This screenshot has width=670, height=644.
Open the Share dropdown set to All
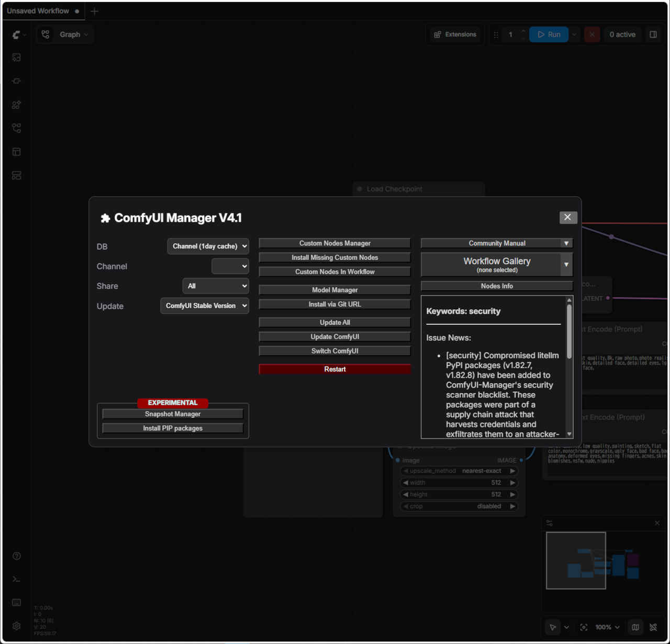coord(216,286)
